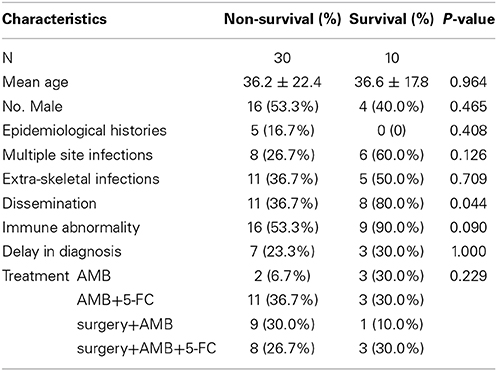This screenshot has height=371, width=497.
Task: Select the Survival dissemination value 8 (80.0%)
Action: pos(391,204)
